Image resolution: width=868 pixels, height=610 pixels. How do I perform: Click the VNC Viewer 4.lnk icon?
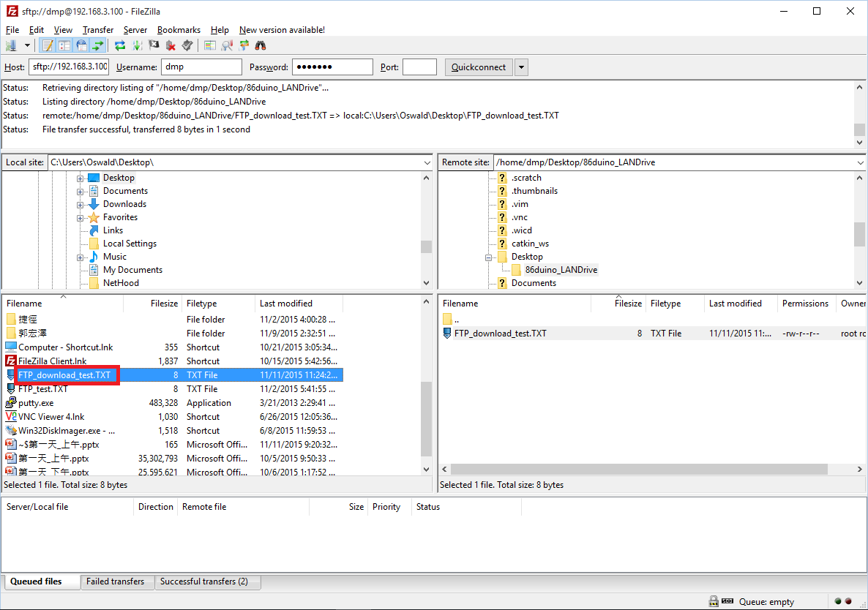pyautogui.click(x=10, y=416)
